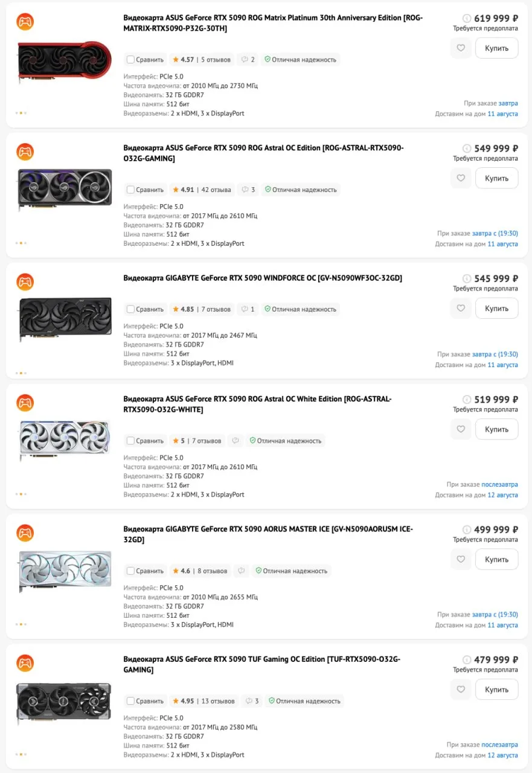Click Купить for ROG Astral OC White Edition
The width and height of the screenshot is (532, 773).
[x=496, y=429]
